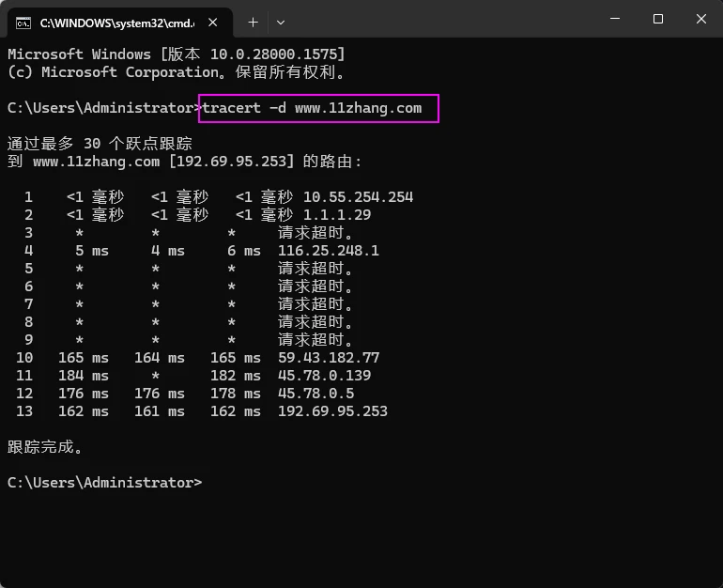Click the cmd icon in the tab

coord(23,23)
